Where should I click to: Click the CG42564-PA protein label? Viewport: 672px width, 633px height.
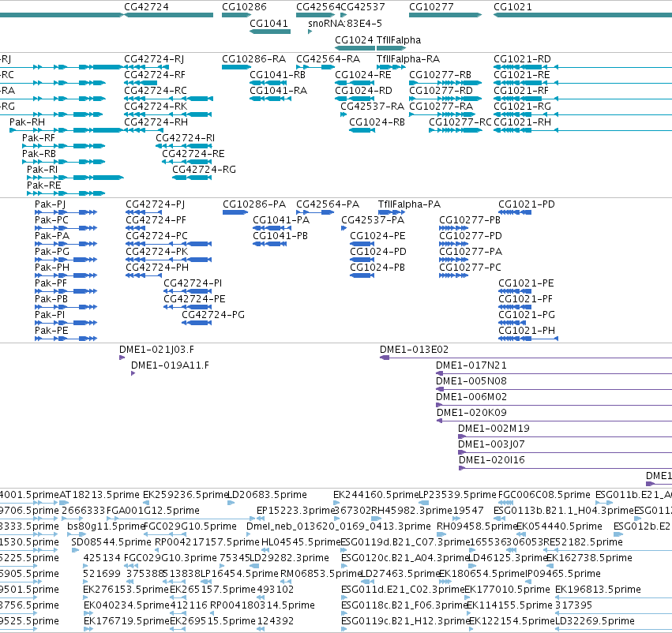click(328, 204)
